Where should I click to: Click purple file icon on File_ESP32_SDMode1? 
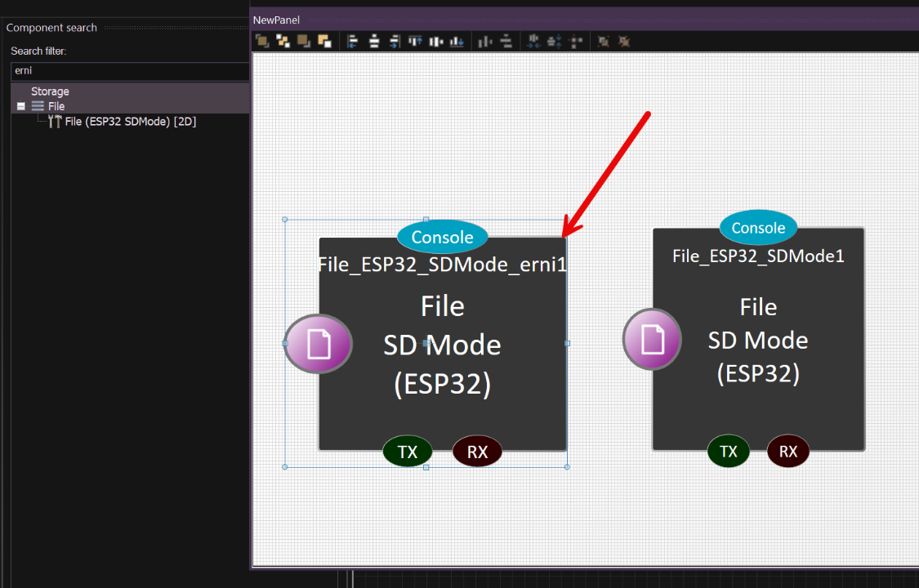click(x=652, y=339)
